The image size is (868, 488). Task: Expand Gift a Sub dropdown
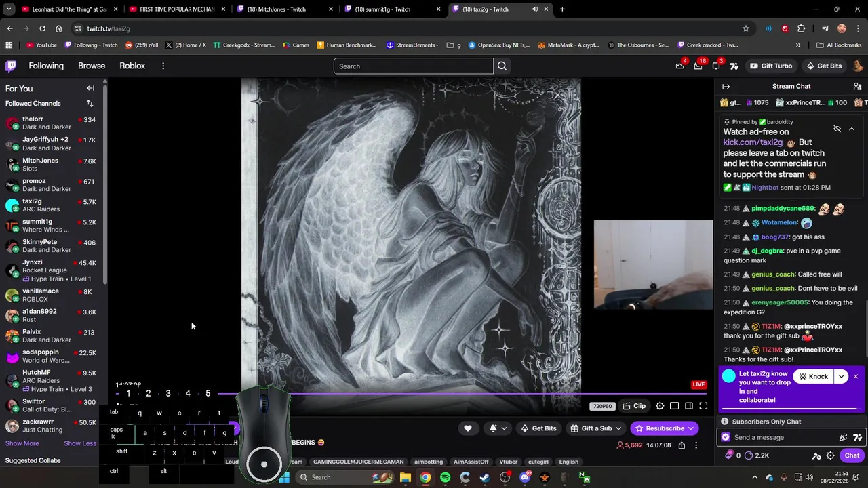pyautogui.click(x=618, y=428)
